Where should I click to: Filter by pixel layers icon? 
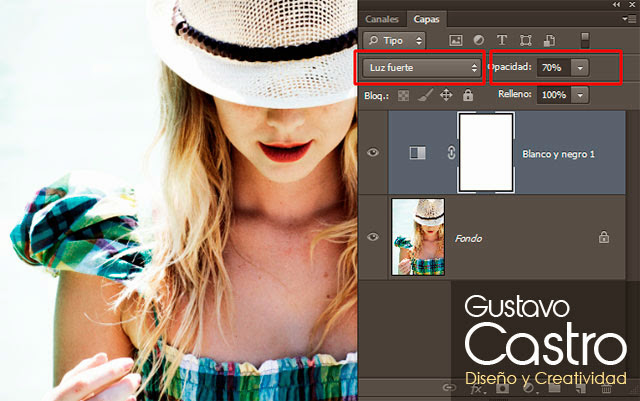point(456,40)
